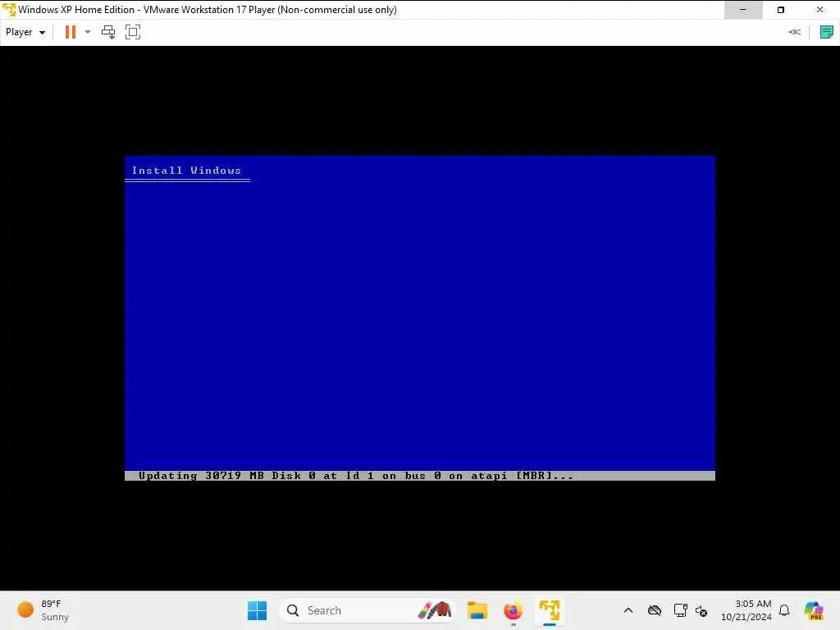The height and width of the screenshot is (630, 840).
Task: Open the weather widget showing 89°F Sunny
Action: pos(44,610)
